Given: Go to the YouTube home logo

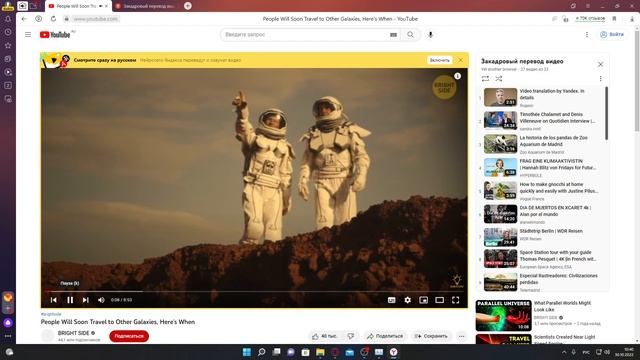Looking at the screenshot, I should coord(55,35).
